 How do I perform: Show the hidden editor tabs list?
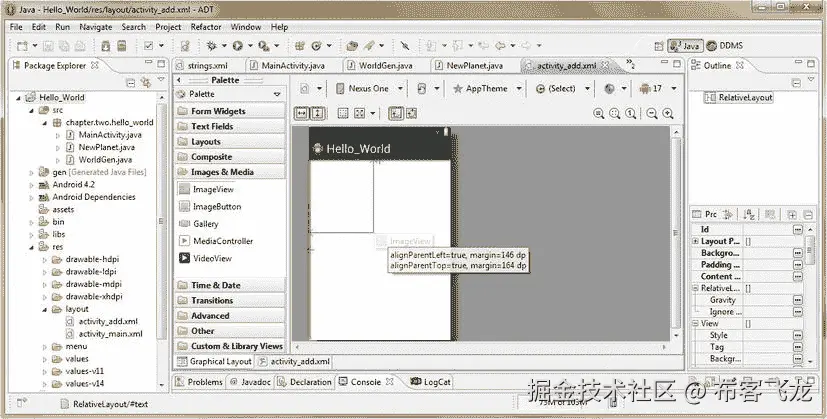point(630,65)
